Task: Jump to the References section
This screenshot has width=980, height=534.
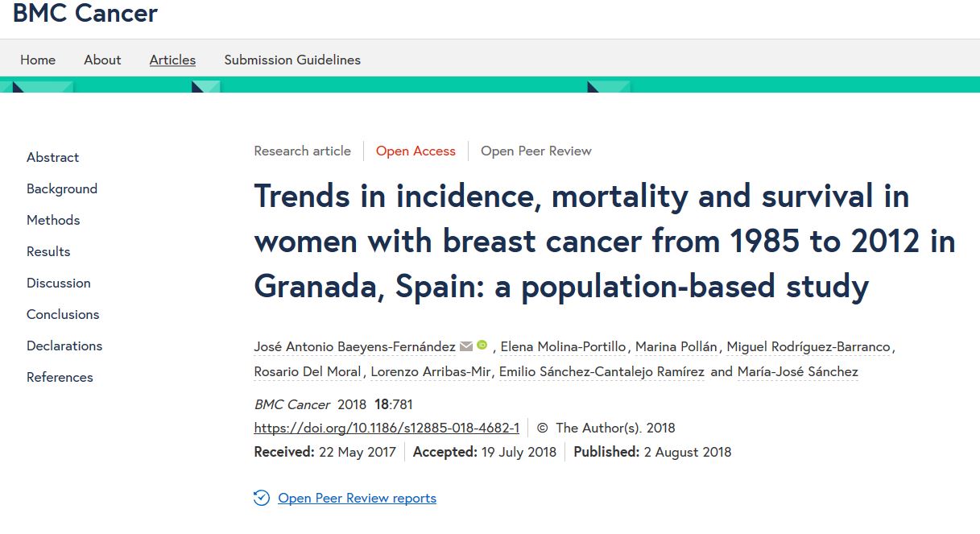Action: (x=60, y=377)
